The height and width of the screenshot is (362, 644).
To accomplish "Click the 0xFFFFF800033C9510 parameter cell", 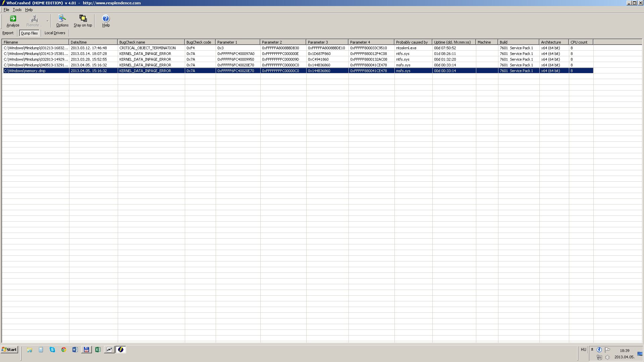I will coord(371,48).
